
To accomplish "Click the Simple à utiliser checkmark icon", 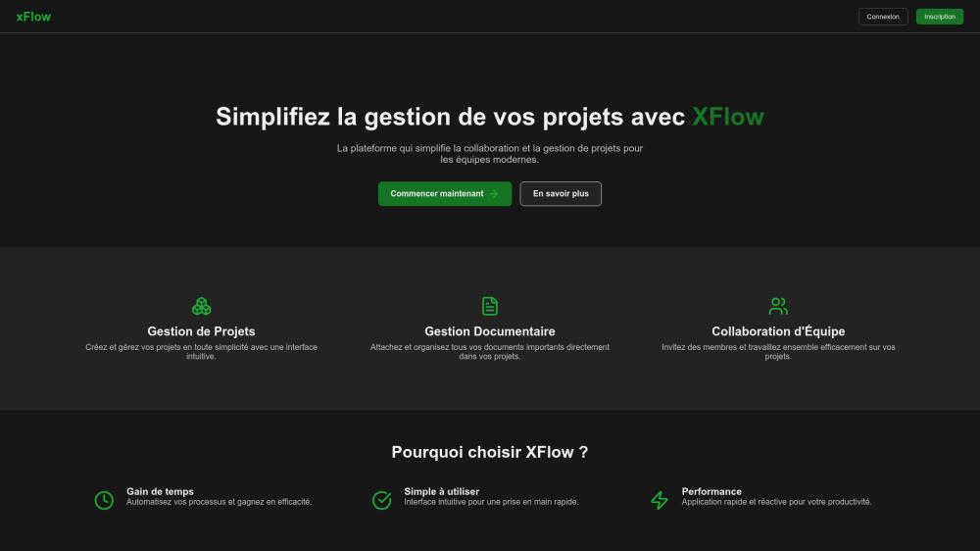I will pos(381,500).
